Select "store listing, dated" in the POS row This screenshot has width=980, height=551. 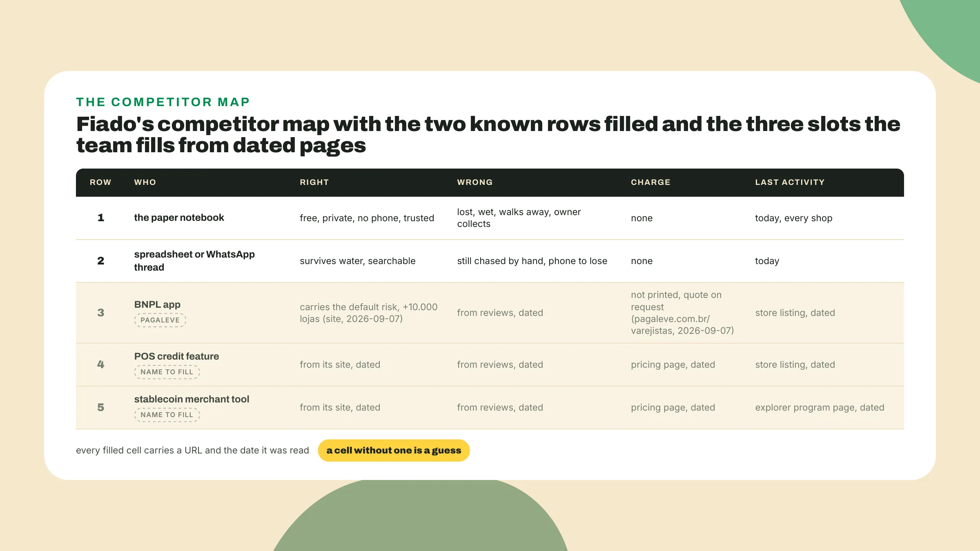click(x=795, y=364)
